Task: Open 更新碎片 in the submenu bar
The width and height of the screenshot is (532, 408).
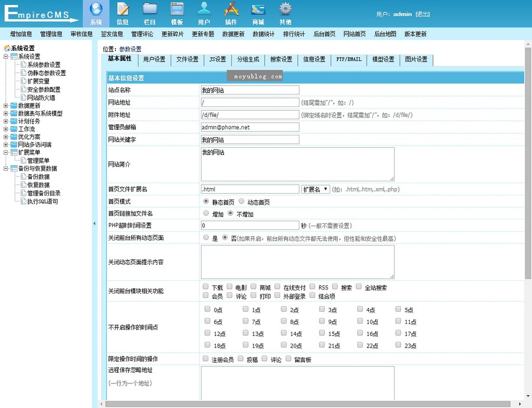Action: tap(172, 34)
